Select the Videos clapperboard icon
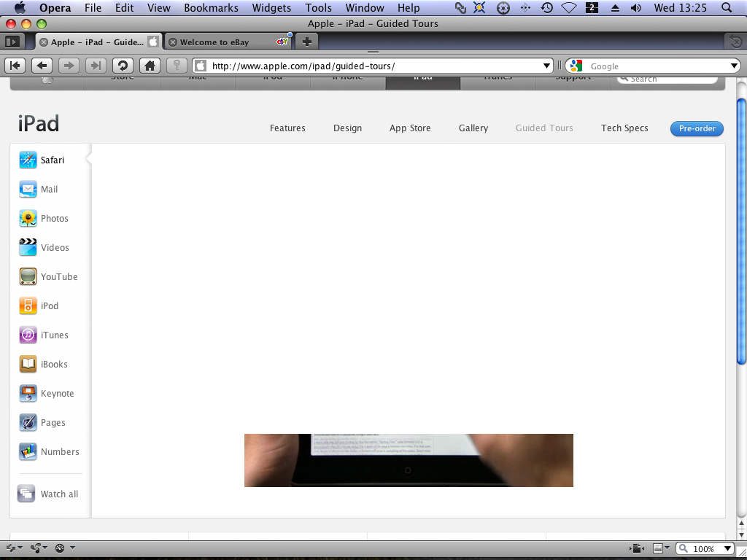Image resolution: width=747 pixels, height=560 pixels. click(28, 248)
